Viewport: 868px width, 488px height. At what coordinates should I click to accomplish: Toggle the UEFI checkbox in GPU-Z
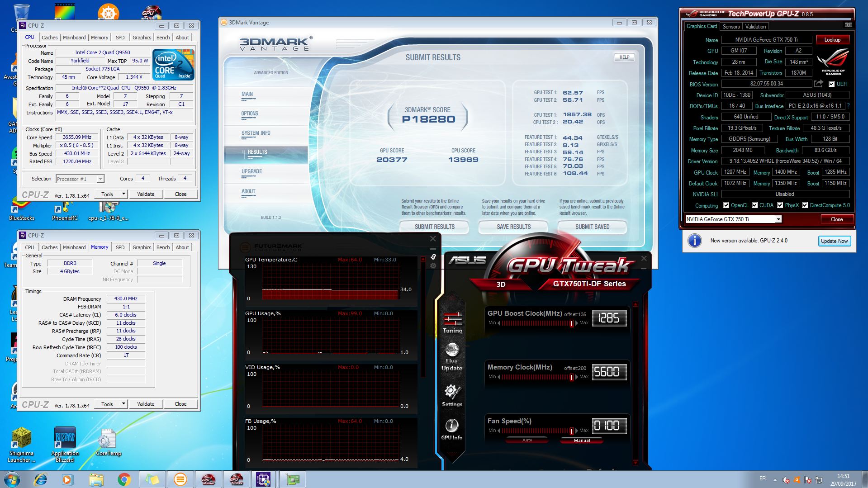tap(831, 84)
